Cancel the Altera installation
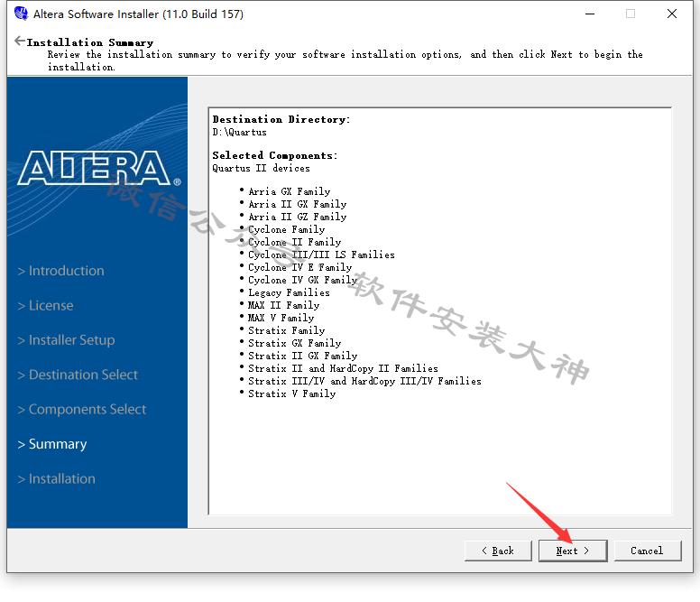 pyautogui.click(x=648, y=551)
